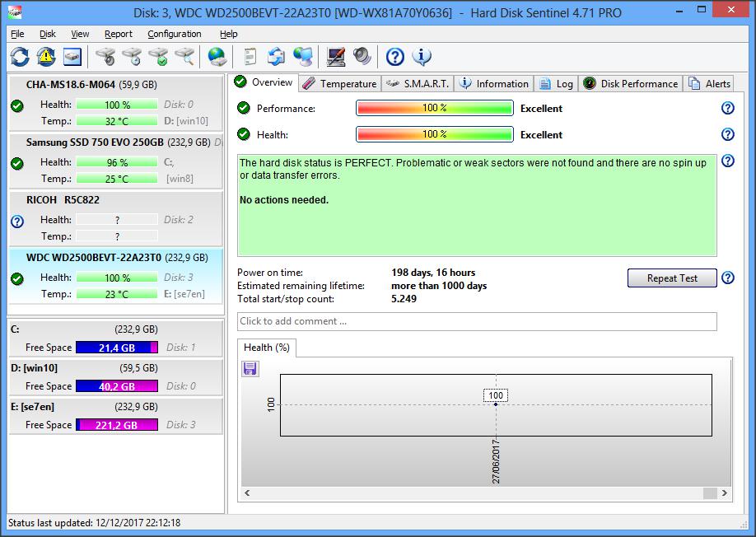Click the blue info bubble toolbar icon
The height and width of the screenshot is (537, 756).
(422, 56)
